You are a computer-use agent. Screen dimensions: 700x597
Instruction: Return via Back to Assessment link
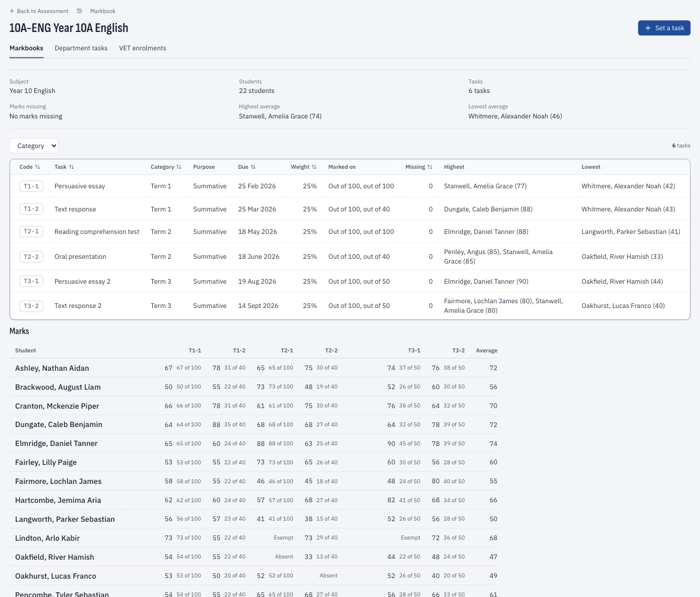39,11
